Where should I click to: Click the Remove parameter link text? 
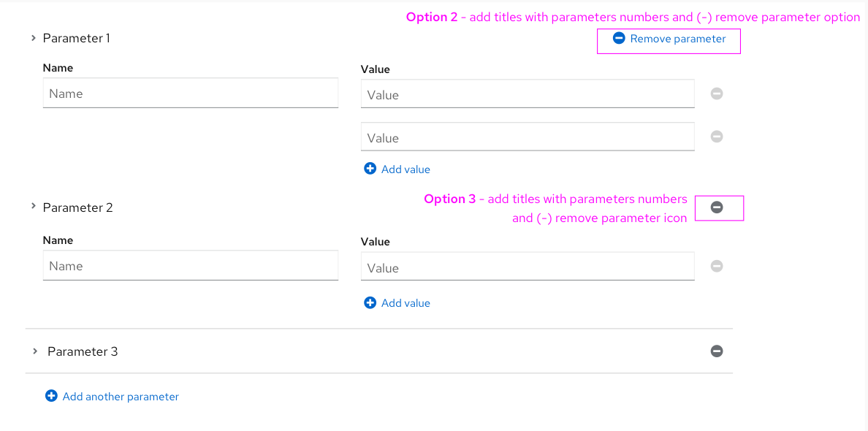[x=678, y=39]
